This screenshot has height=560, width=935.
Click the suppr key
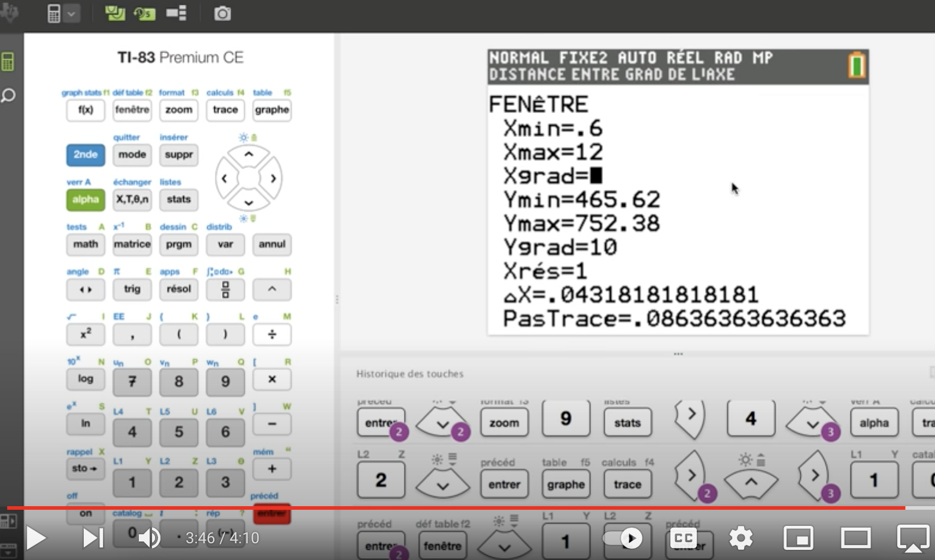[x=179, y=155]
